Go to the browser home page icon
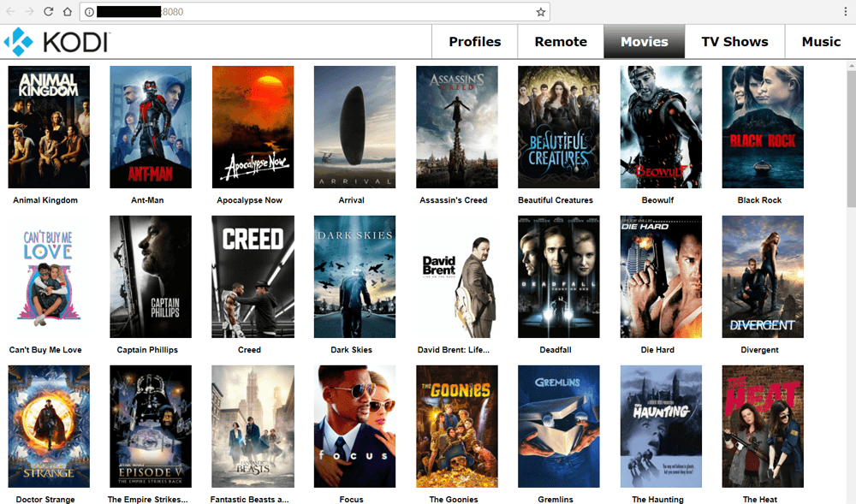856x504 pixels. [67, 11]
